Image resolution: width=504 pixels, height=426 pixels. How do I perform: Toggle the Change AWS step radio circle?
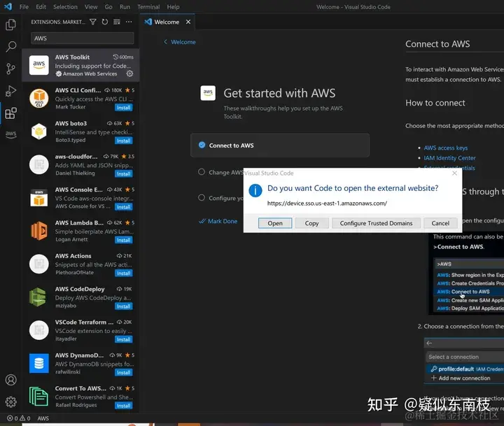pos(202,172)
